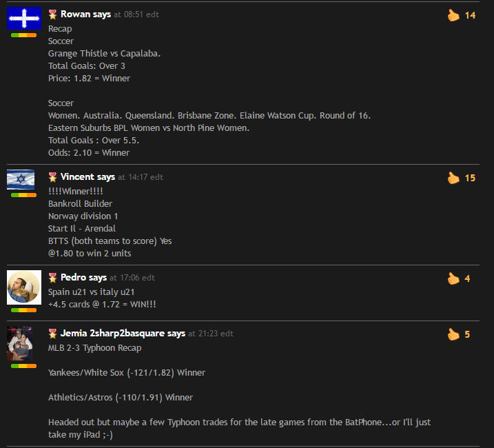Open Vincent's Israel flag avatar
Image resolution: width=494 pixels, height=448 pixels.
tap(21, 179)
